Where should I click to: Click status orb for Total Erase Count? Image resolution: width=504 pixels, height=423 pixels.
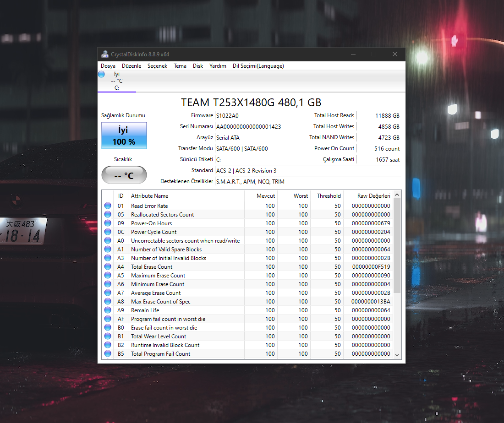point(108,266)
